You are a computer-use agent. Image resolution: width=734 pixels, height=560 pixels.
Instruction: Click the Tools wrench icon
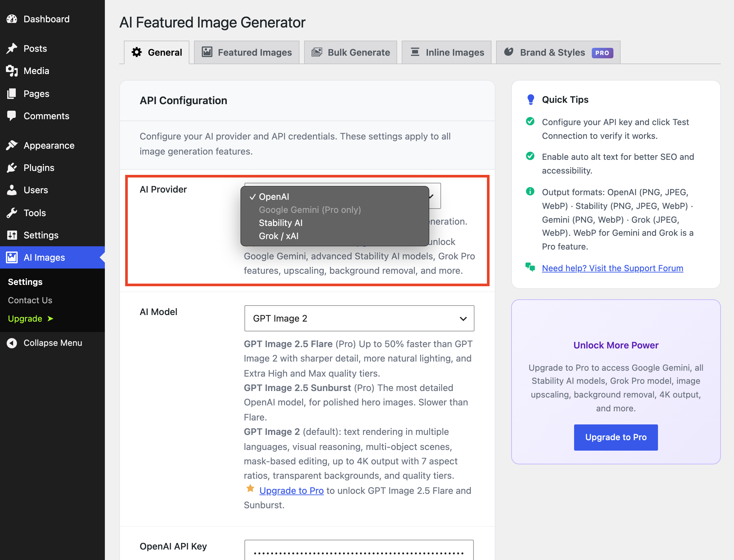12,213
